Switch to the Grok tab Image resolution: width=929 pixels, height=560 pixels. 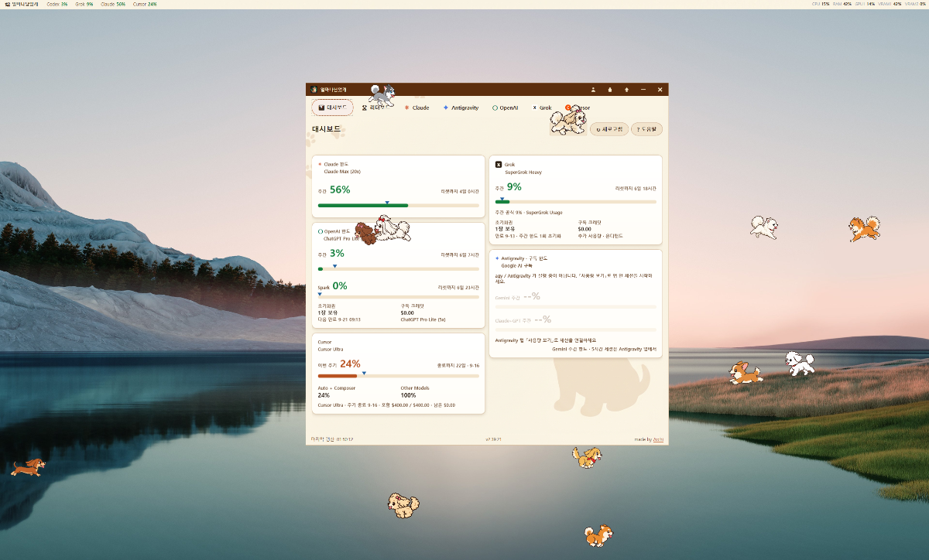[542, 108]
